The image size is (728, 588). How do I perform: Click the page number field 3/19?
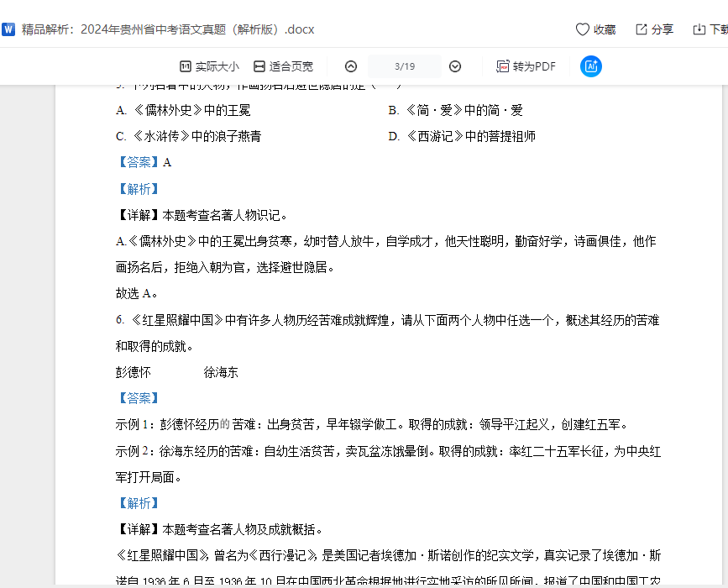(405, 66)
